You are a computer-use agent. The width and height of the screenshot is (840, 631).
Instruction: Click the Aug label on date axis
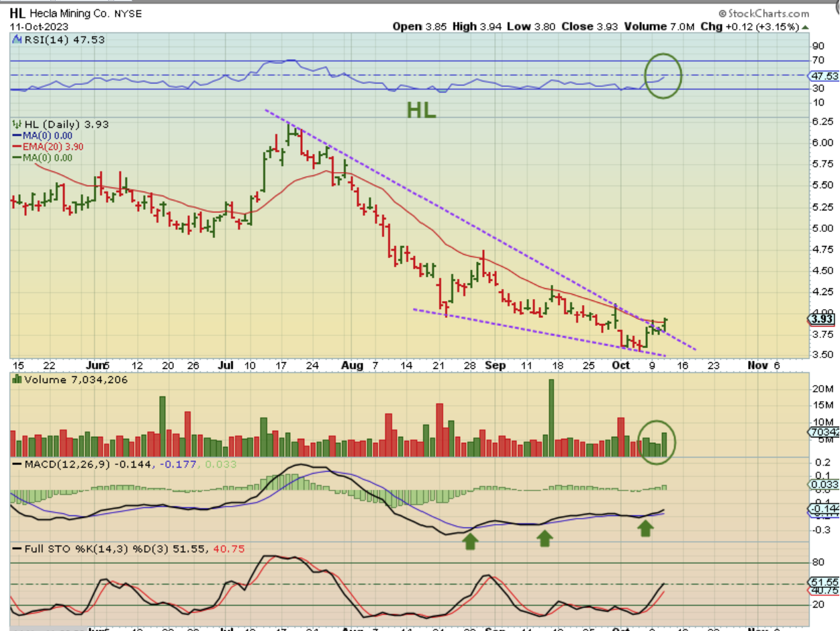click(x=352, y=365)
